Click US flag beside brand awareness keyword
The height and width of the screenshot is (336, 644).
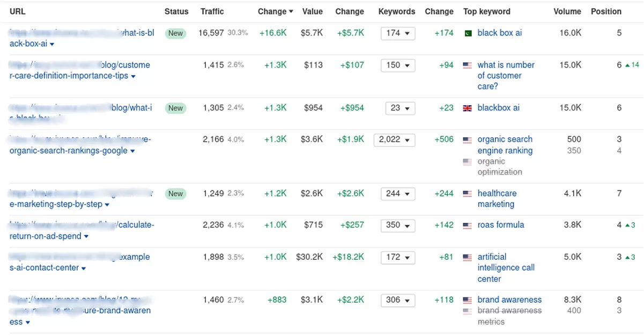[468, 300]
